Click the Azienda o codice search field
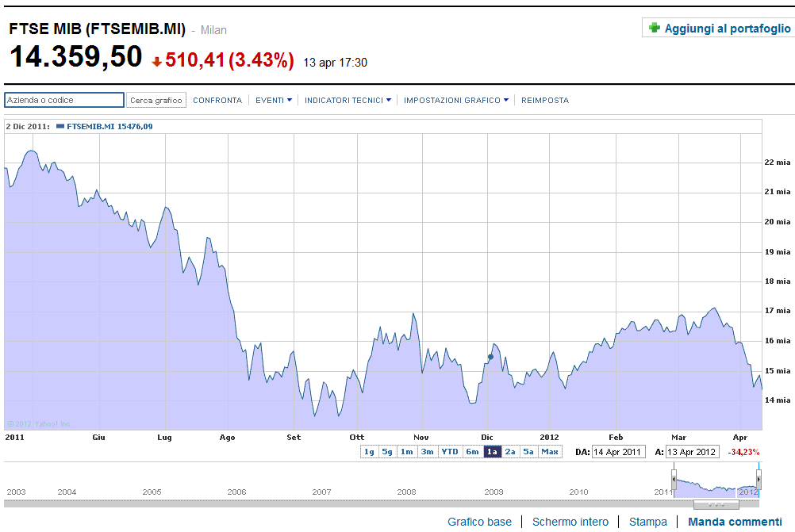795x532 pixels. click(64, 100)
